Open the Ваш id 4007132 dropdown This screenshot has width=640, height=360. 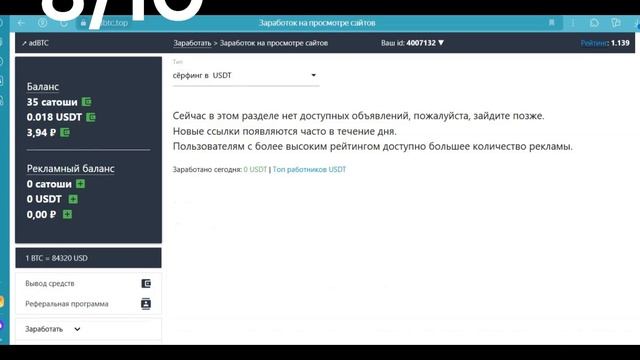(x=412, y=43)
